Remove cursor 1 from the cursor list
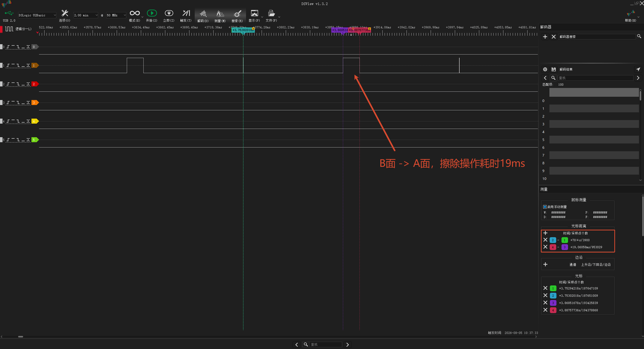This screenshot has width=644, height=349. (x=545, y=288)
